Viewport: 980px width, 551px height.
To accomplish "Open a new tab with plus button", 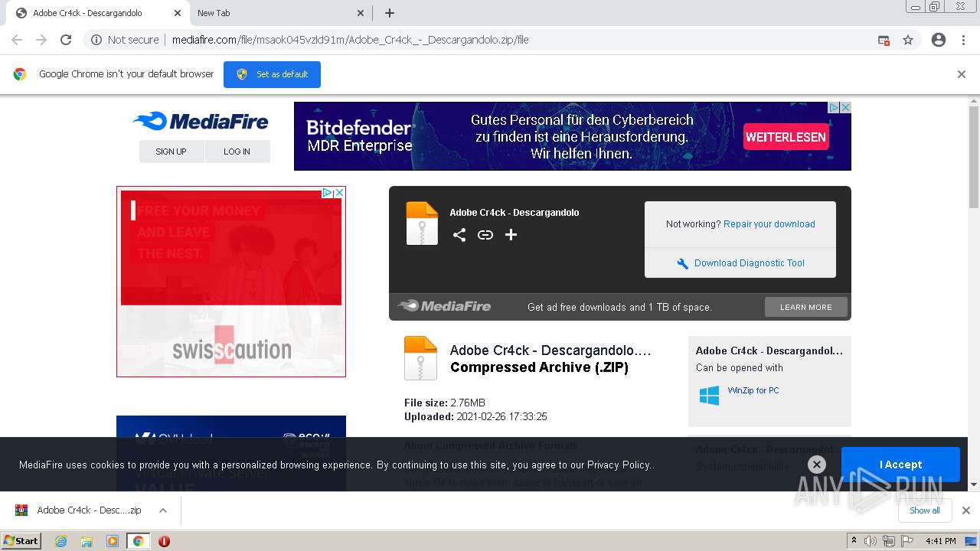I will (389, 13).
